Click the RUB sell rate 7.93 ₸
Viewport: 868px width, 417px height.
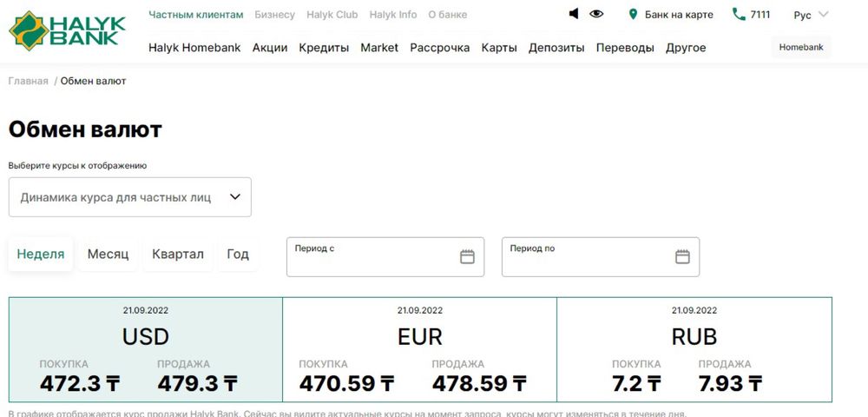730,383
